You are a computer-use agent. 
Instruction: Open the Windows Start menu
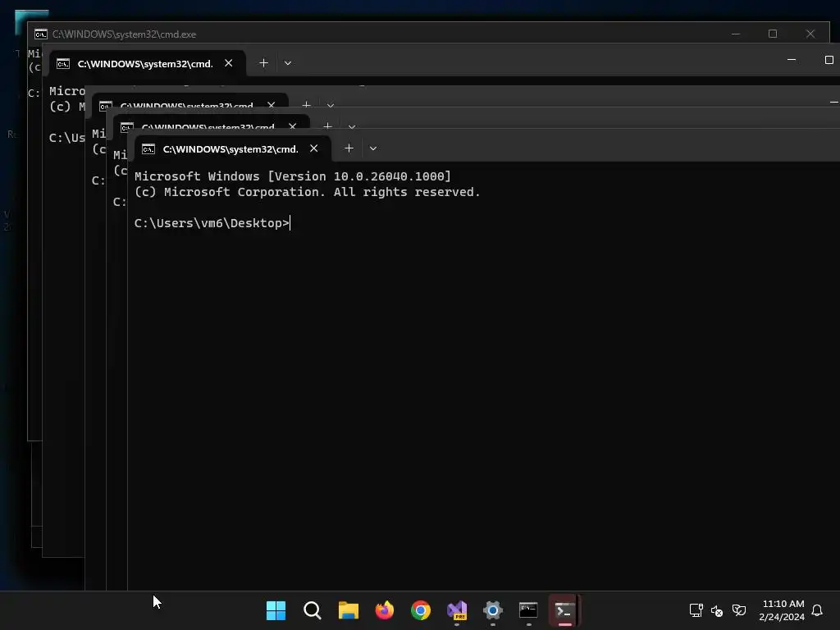pos(276,610)
